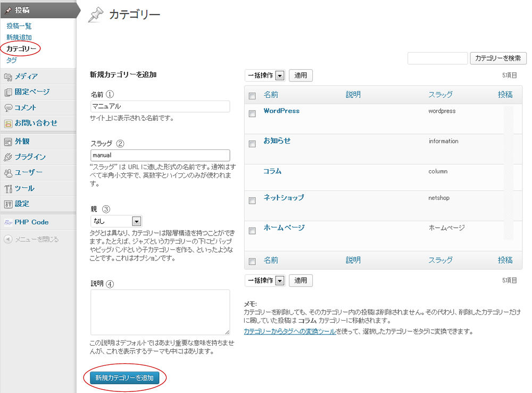Click the large pushpin icon beside カテゴリー heading
532x393 pixels.
(x=96, y=14)
